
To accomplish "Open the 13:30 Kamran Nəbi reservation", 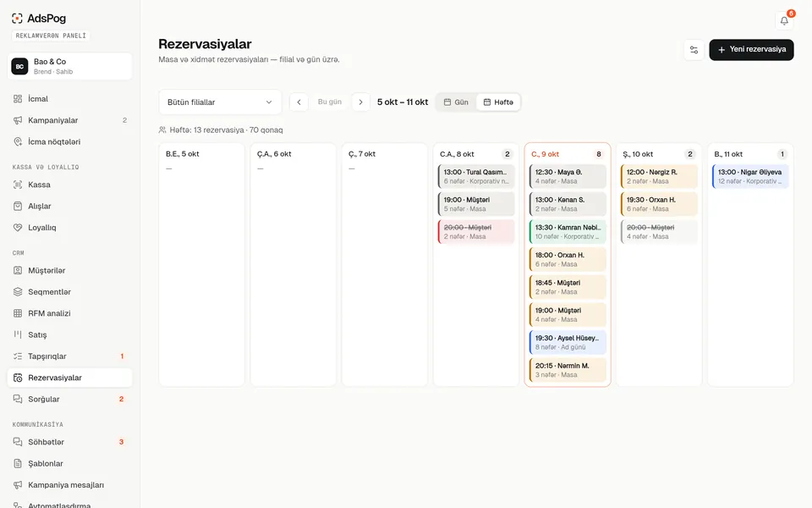I will pos(568,232).
